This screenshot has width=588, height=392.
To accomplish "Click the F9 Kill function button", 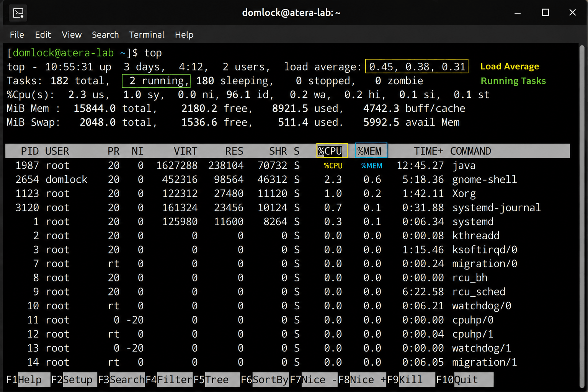I will (x=411, y=380).
